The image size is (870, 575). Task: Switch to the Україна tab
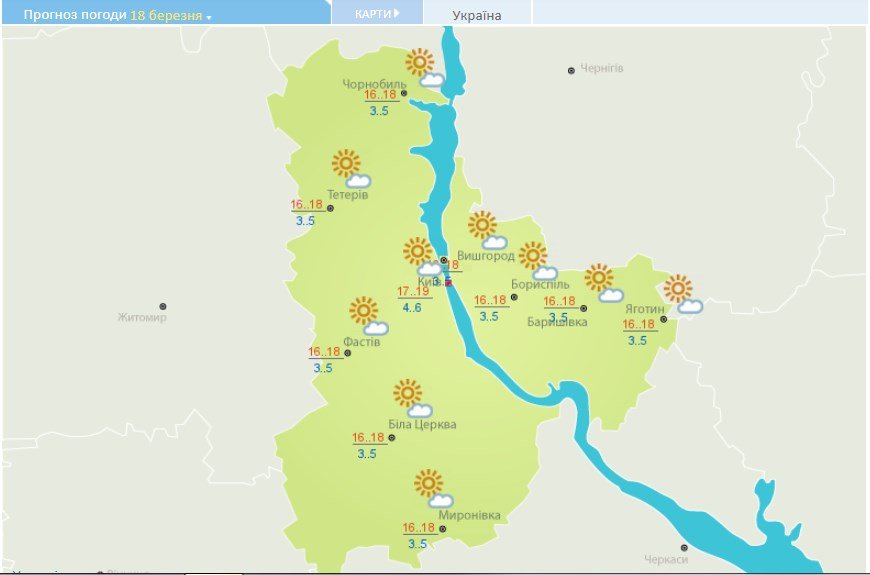(x=477, y=15)
